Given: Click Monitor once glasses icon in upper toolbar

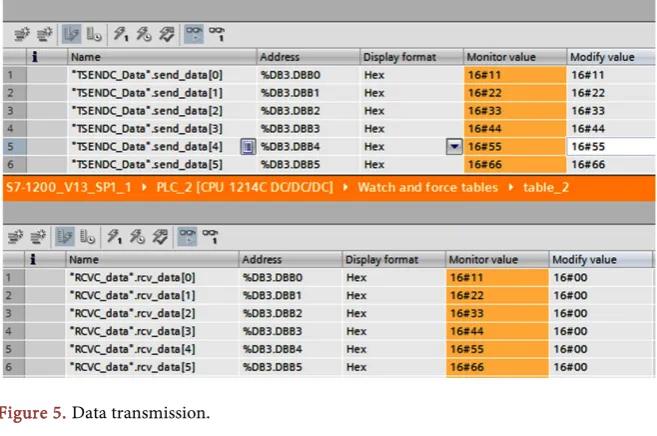Looking at the screenshot, I should pos(217,34).
